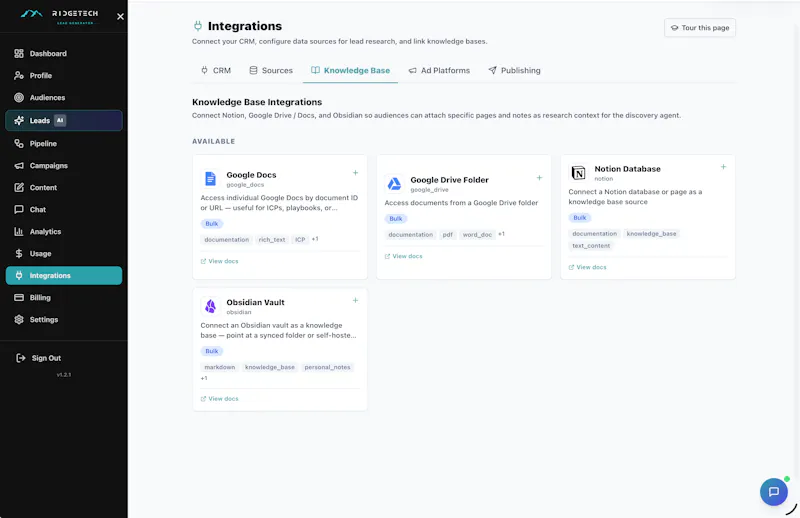This screenshot has height=518, width=800.
Task: Click the markdown tag on Obsidian Vault
Action: [x=219, y=367]
